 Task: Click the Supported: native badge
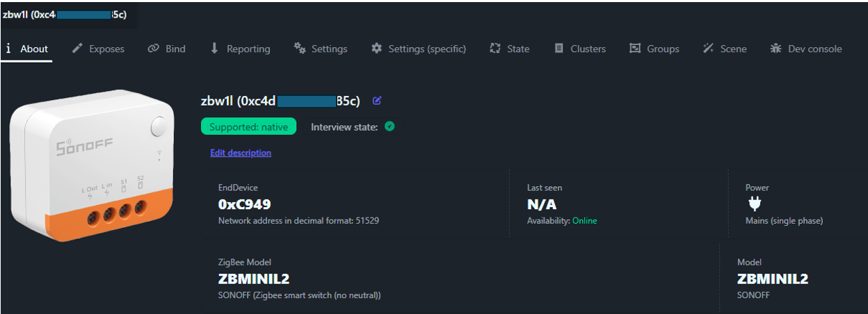pos(248,126)
